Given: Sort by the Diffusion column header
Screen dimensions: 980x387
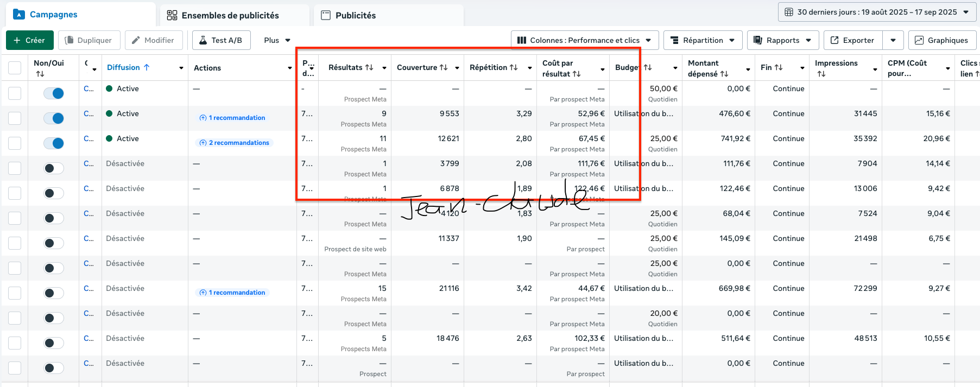Looking at the screenshot, I should tap(128, 67).
